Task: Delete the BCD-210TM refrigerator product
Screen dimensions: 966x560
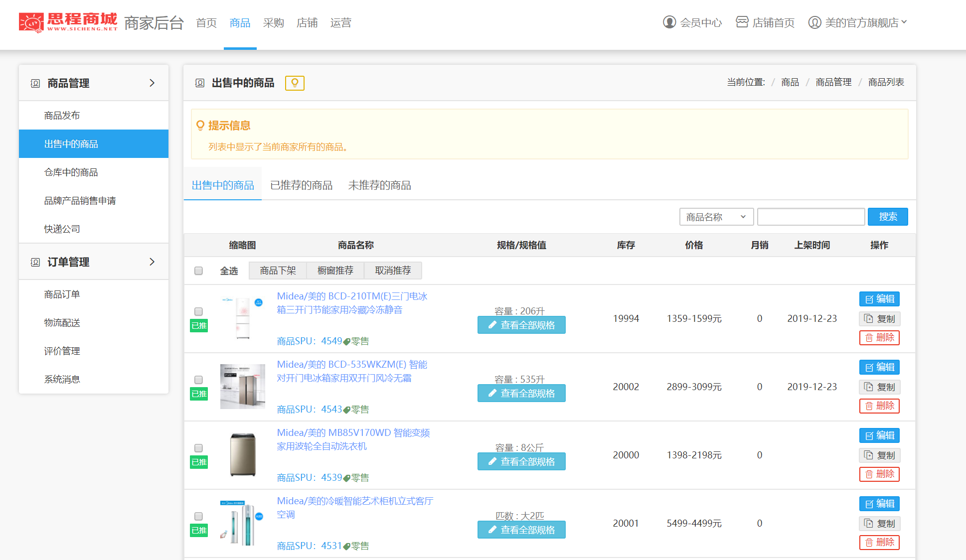Action: [879, 338]
